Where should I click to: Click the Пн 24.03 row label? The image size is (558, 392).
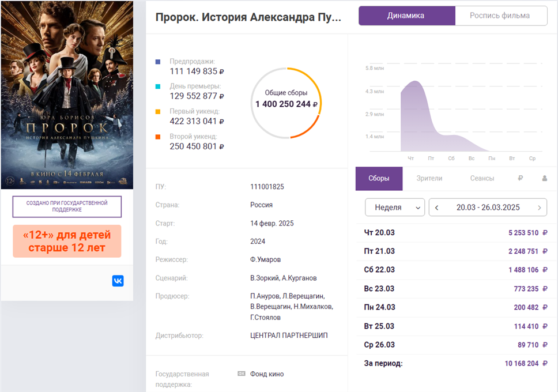[379, 307]
